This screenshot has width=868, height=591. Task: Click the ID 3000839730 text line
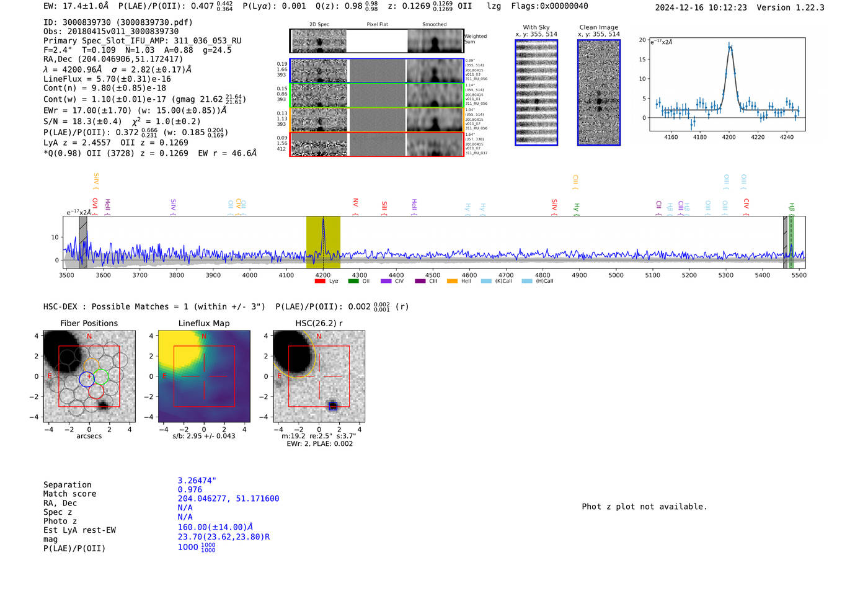118,22
